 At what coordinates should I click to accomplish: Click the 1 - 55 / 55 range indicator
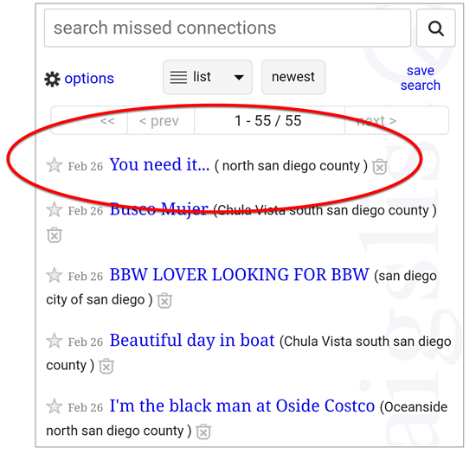pos(268,121)
